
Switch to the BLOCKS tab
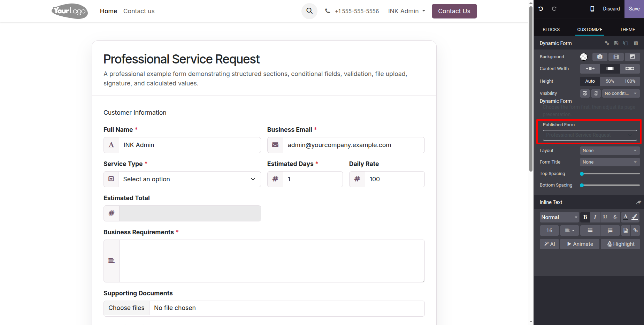[551, 30]
